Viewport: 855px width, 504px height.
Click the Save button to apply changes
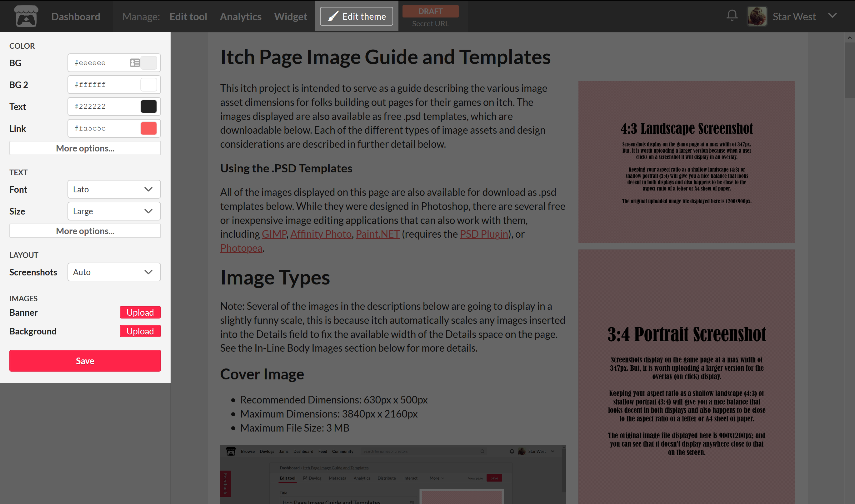click(x=85, y=360)
